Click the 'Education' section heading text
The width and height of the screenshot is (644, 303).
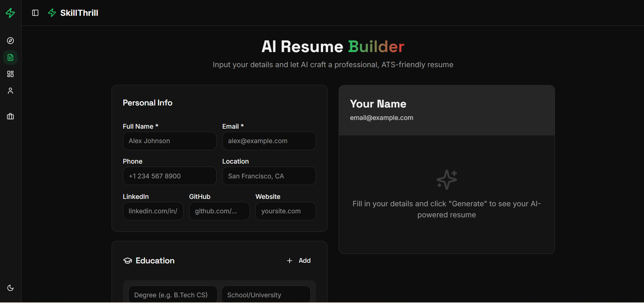coord(155,261)
